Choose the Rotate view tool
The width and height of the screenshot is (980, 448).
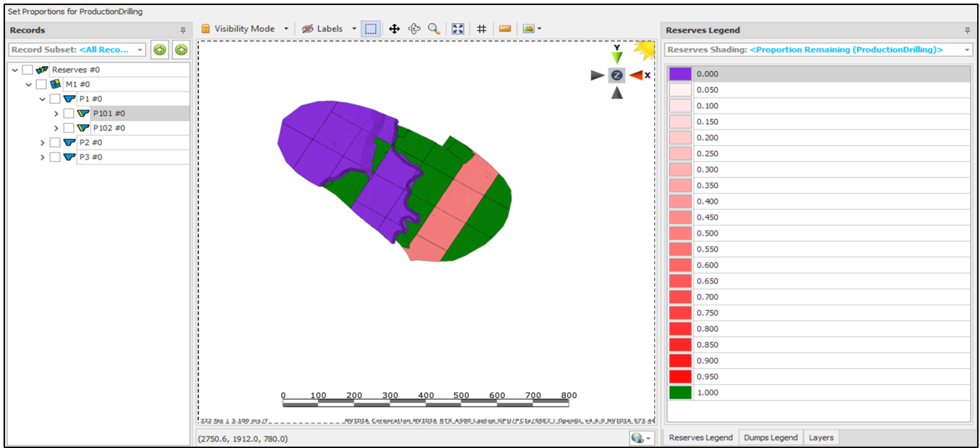[414, 29]
